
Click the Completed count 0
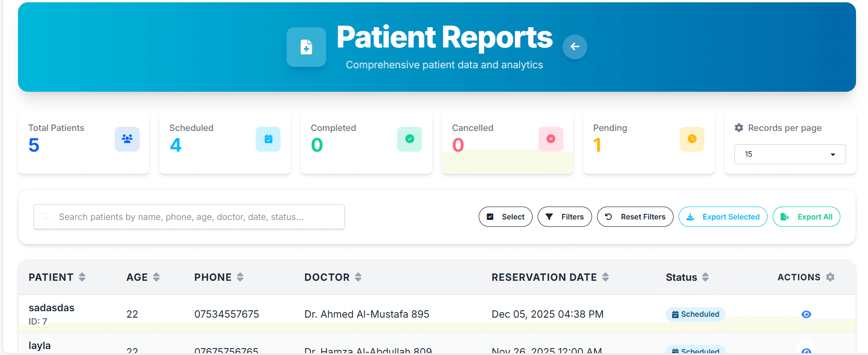pyautogui.click(x=317, y=145)
